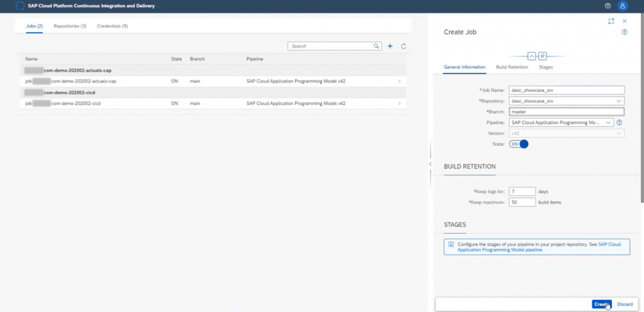Pin the header with pin icon
This screenshot has height=312, width=644.
coord(542,56)
